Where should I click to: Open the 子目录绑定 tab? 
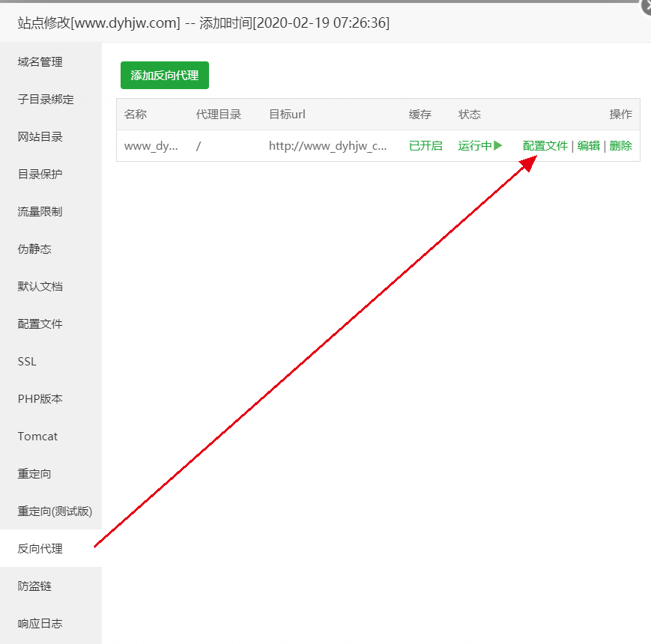point(46,99)
